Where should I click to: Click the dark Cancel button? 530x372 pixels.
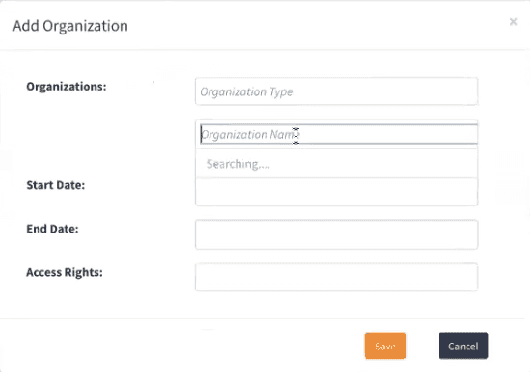pos(463,346)
